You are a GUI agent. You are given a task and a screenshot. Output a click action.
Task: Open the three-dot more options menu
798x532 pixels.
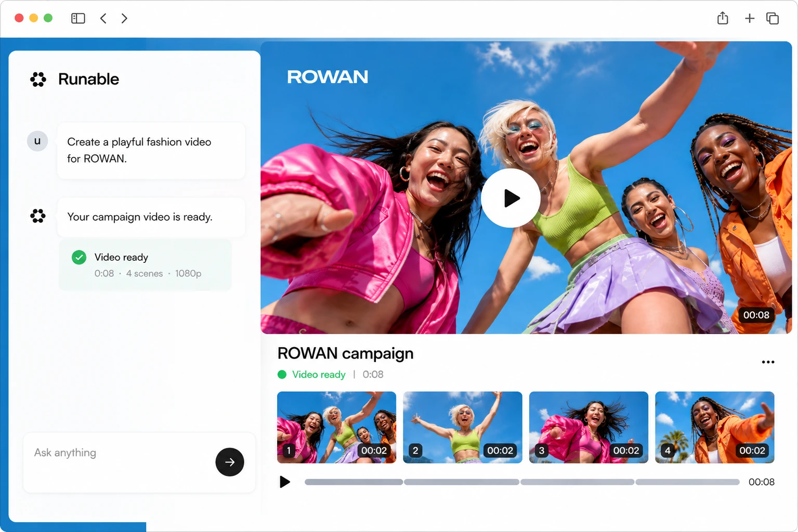[x=768, y=362]
